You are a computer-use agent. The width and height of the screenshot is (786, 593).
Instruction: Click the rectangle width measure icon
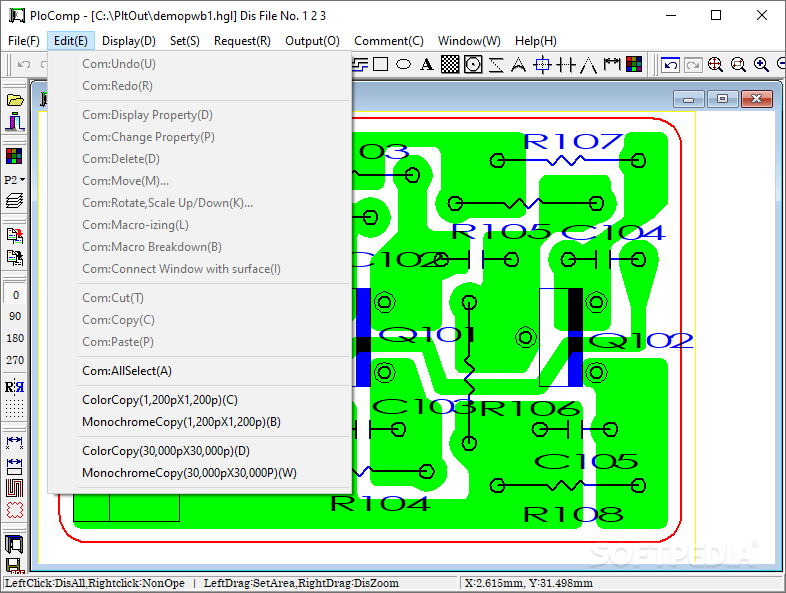point(14,466)
